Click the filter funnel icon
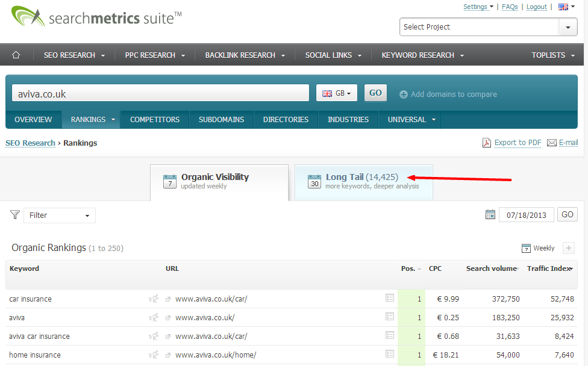The width and height of the screenshot is (588, 366). point(15,215)
